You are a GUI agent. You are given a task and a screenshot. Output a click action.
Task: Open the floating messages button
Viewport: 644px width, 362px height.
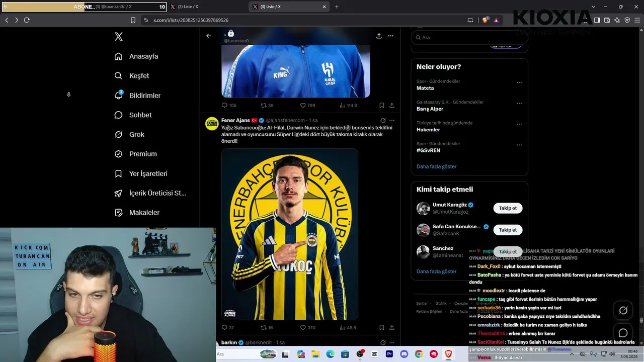point(623,333)
